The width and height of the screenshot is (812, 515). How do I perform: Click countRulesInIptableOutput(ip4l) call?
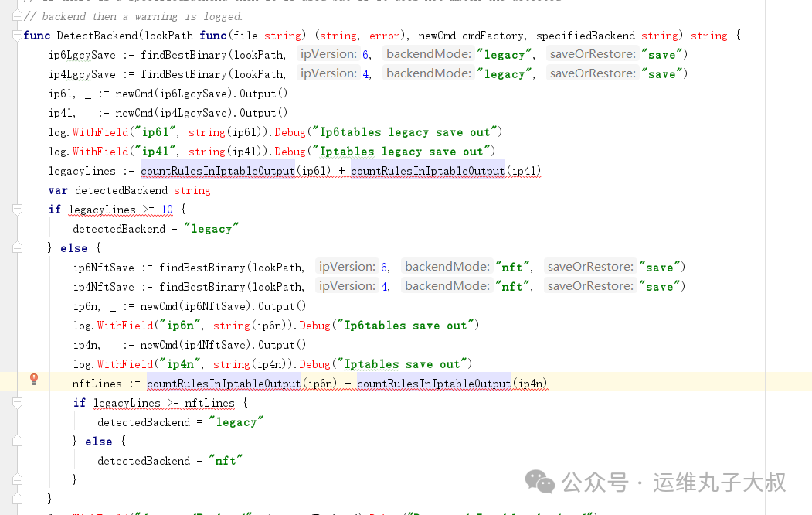[446, 171]
